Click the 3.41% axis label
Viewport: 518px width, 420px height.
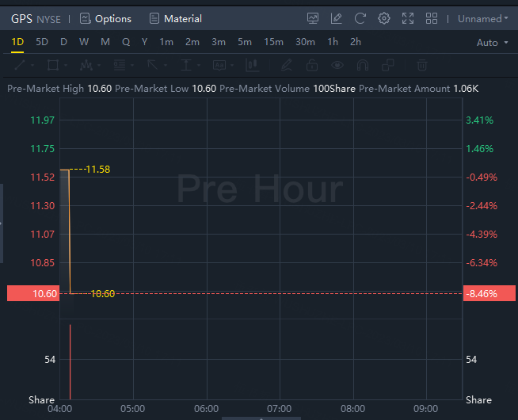click(x=479, y=120)
